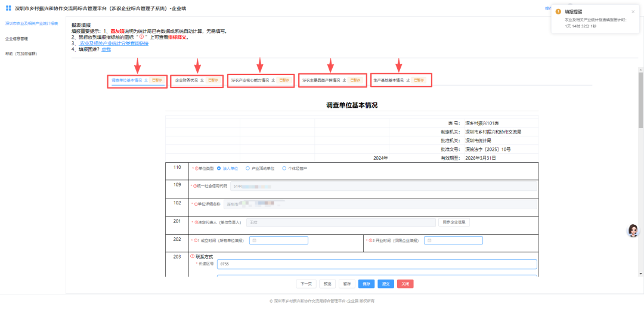Click download icon on 涉农产业核心能力情况 tab

tap(273, 80)
